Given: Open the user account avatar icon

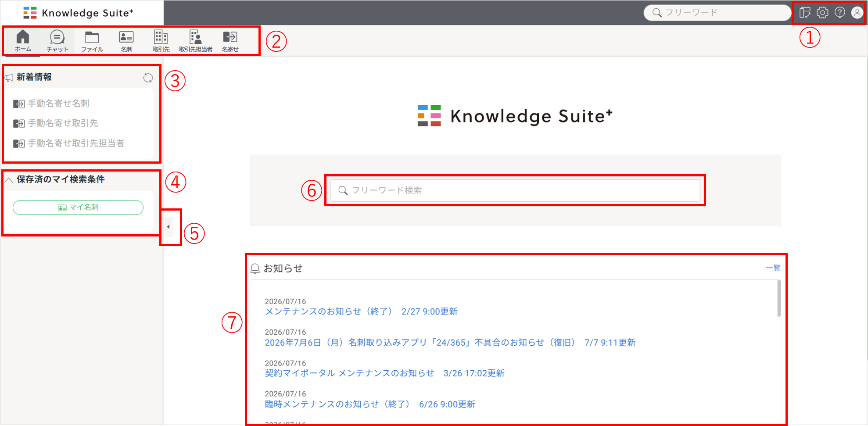Looking at the screenshot, I should [857, 13].
